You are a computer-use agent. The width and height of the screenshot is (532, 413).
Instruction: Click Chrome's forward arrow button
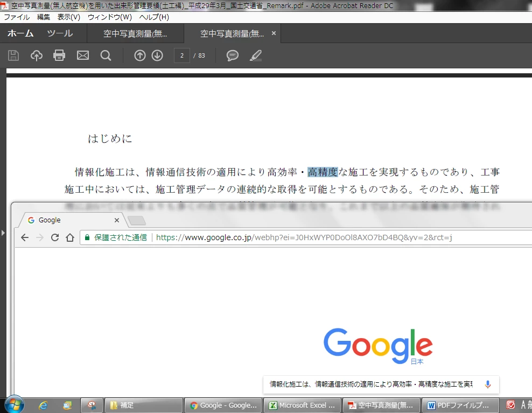[40, 237]
